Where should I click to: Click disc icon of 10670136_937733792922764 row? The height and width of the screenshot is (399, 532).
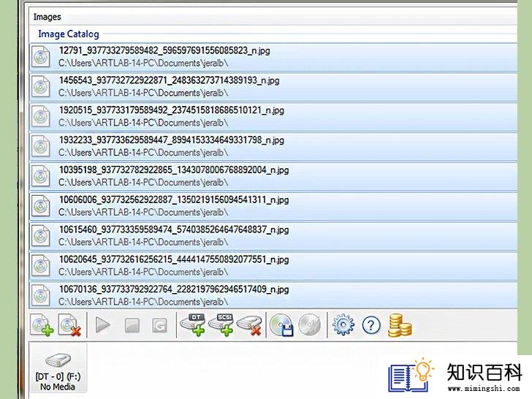pyautogui.click(x=41, y=295)
